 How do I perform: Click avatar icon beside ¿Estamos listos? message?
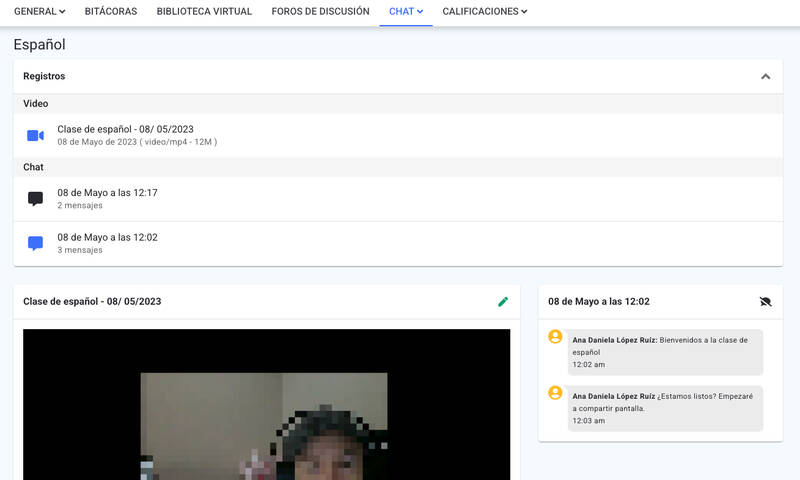(x=555, y=393)
